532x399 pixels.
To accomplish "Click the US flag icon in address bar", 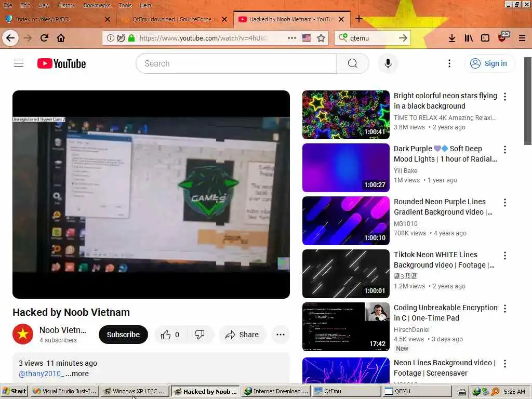I will point(307,38).
